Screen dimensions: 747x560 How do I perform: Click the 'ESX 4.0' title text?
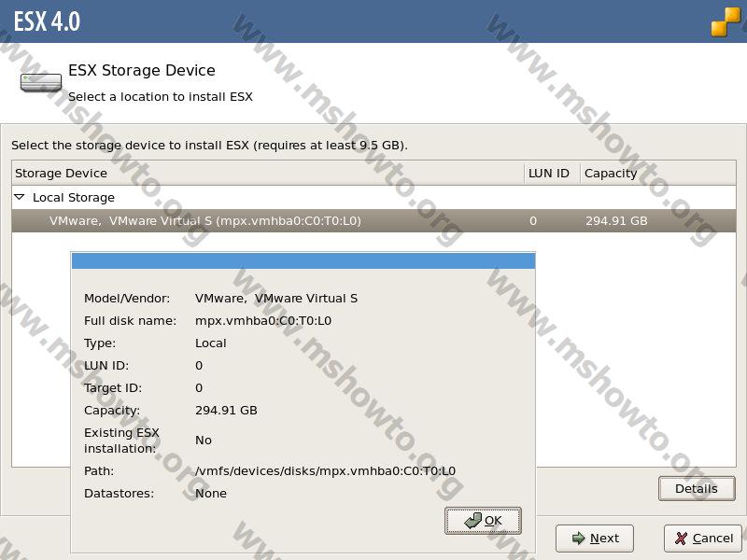(48, 21)
